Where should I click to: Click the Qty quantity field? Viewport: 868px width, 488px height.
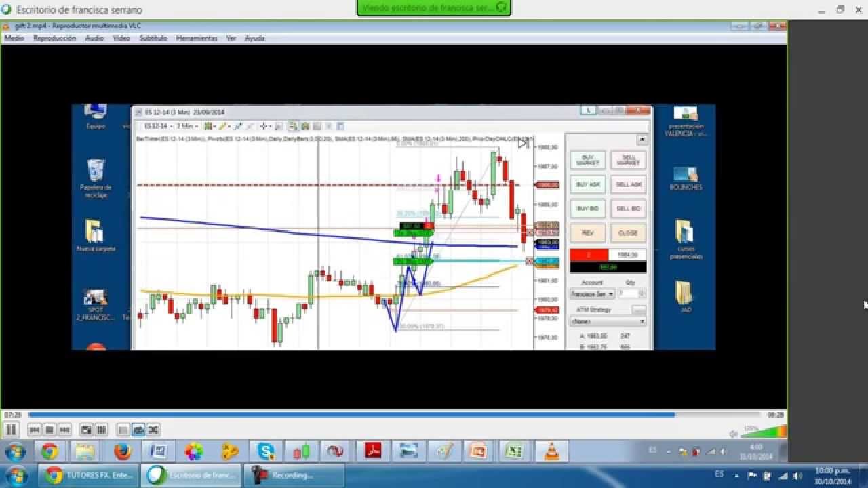point(627,293)
